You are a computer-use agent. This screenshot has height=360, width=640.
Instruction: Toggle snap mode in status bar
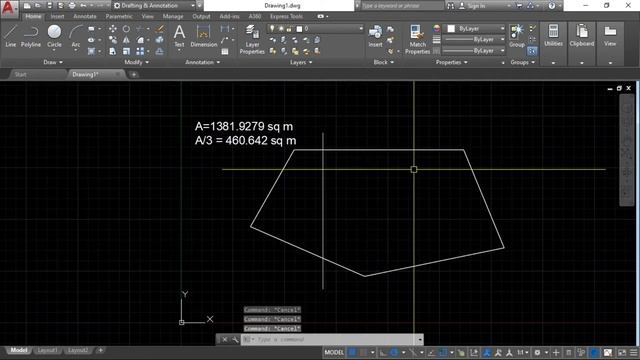(363, 352)
